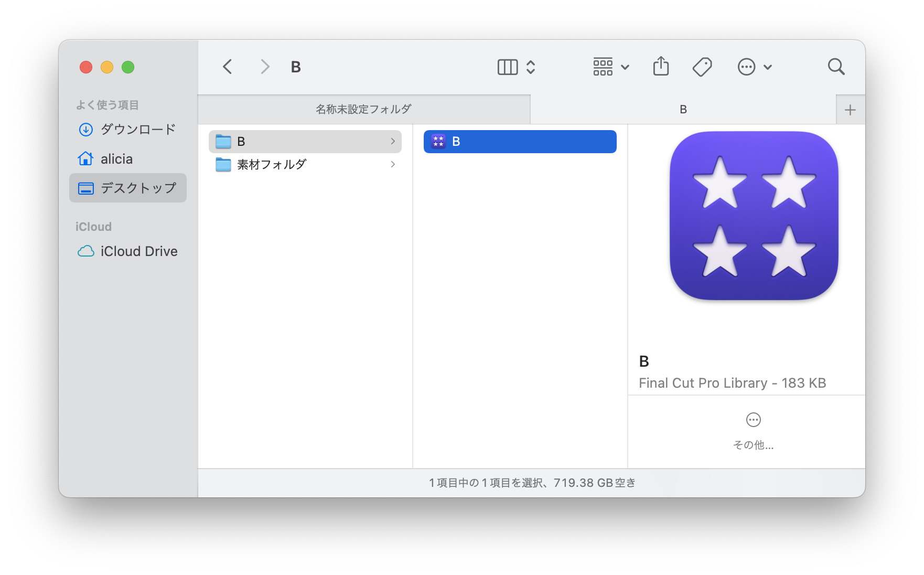Switch to the 名称未設定フォルダ tab
The image size is (924, 575).
tap(364, 110)
